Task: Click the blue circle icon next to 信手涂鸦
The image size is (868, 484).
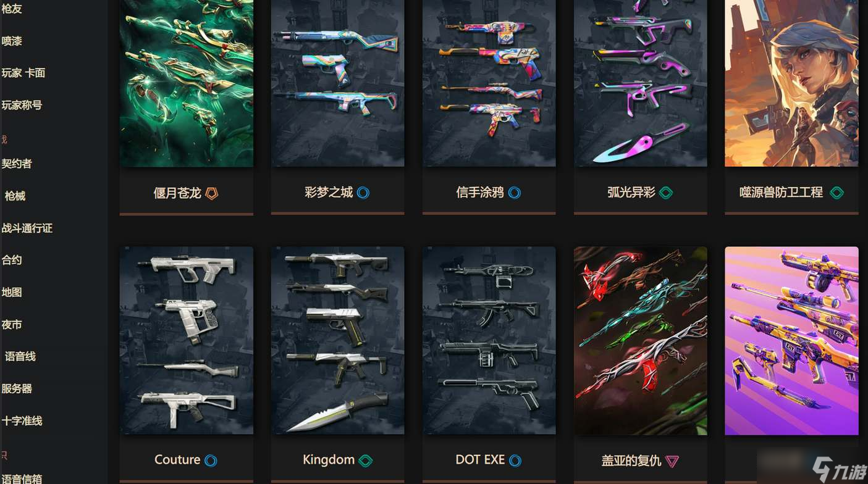Action: pos(515,193)
